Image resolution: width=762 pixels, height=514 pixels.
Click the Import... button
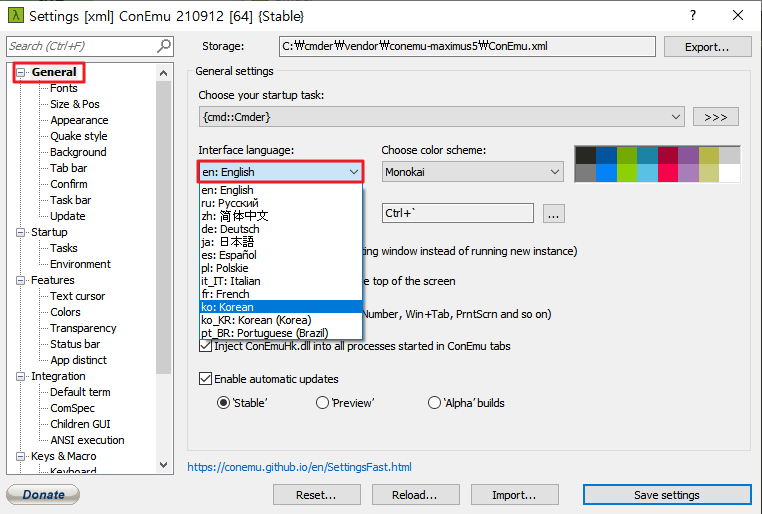pyautogui.click(x=514, y=495)
